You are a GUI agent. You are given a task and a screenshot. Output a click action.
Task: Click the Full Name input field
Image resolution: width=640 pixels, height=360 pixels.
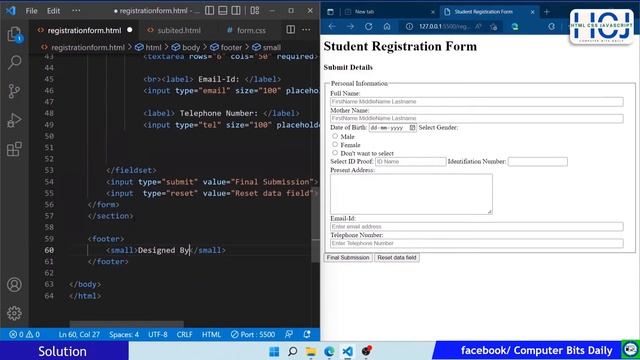tap(477, 101)
